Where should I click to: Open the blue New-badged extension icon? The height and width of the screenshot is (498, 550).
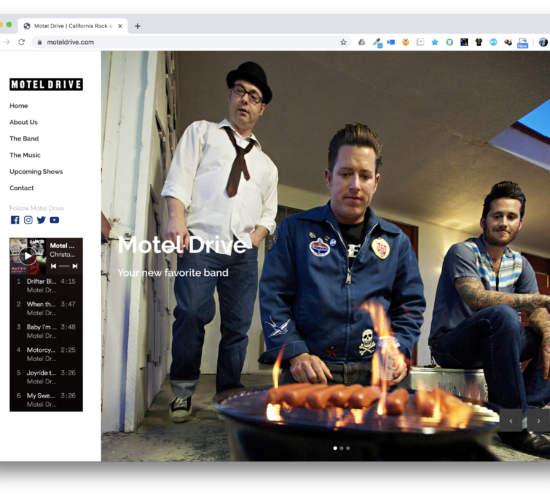[523, 43]
